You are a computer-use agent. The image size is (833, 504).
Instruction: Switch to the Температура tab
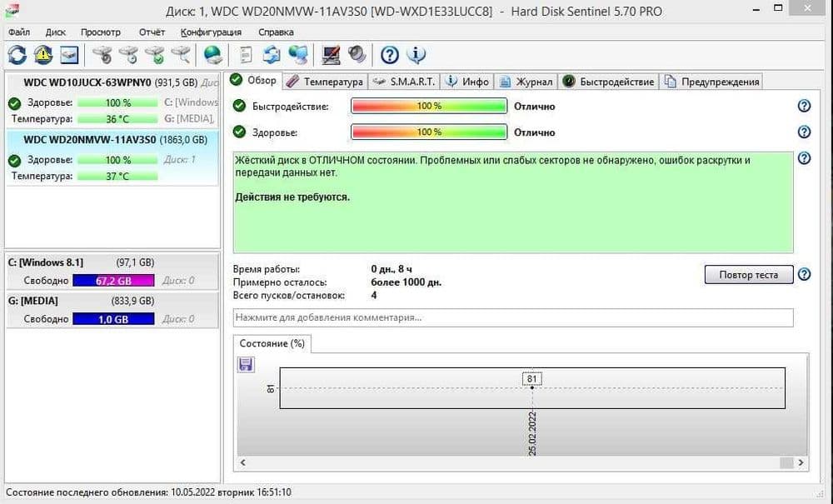pyautogui.click(x=325, y=82)
